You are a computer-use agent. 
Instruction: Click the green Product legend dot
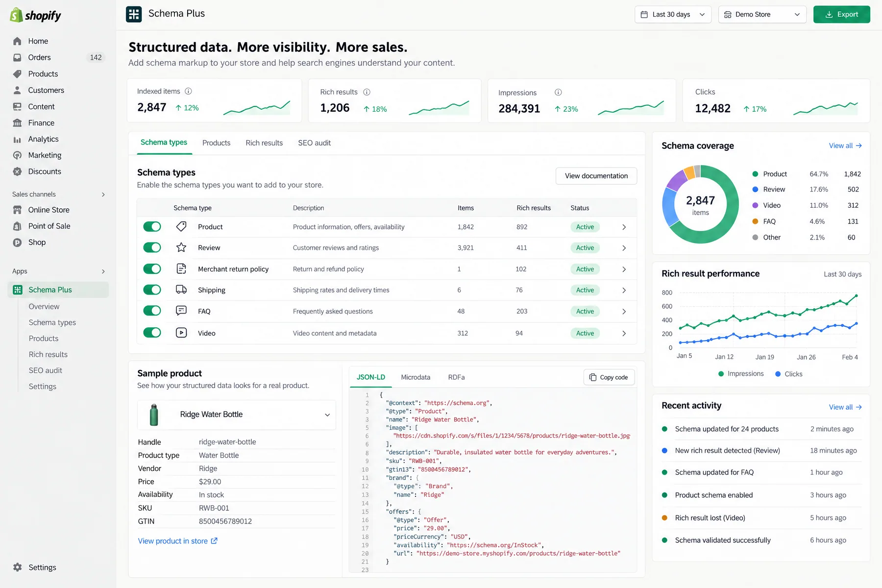click(x=755, y=174)
